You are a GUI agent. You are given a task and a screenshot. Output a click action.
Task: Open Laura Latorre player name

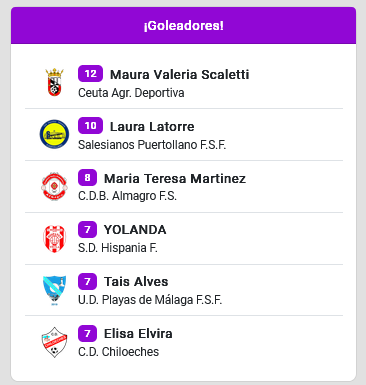point(152,126)
